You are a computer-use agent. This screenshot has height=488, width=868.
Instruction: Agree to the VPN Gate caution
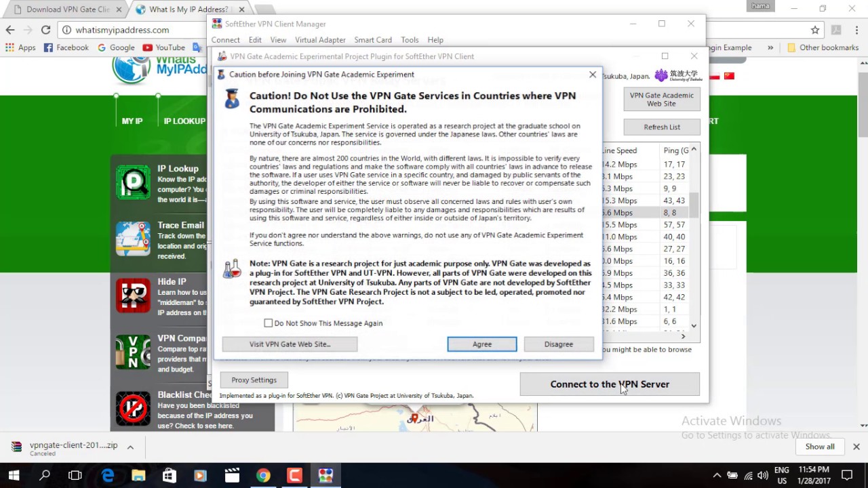click(481, 344)
